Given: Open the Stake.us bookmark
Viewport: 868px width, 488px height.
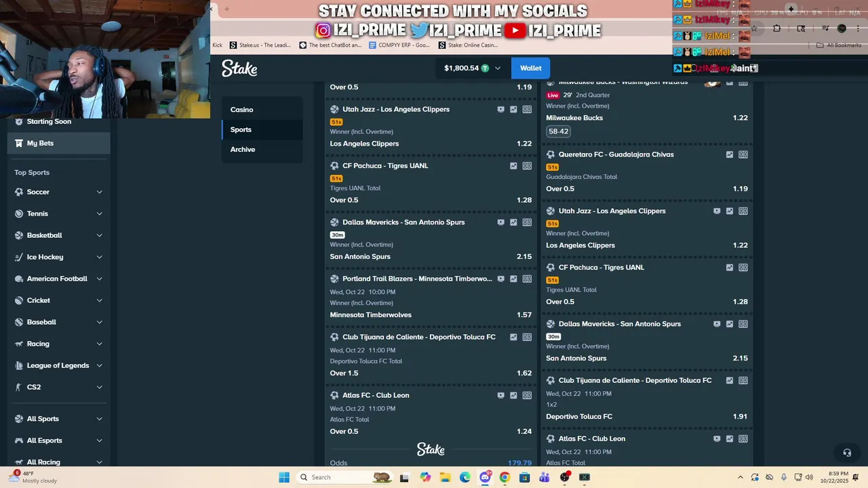Looking at the screenshot, I should (x=260, y=45).
